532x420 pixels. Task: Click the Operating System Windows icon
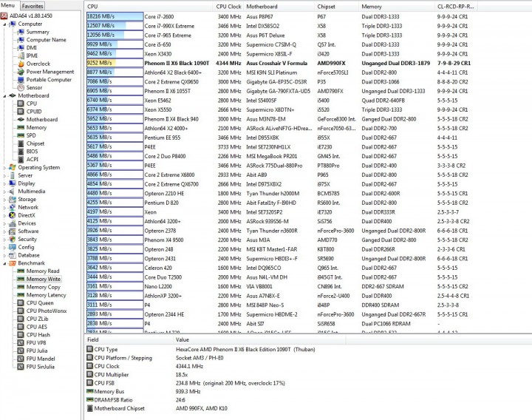tap(13, 167)
